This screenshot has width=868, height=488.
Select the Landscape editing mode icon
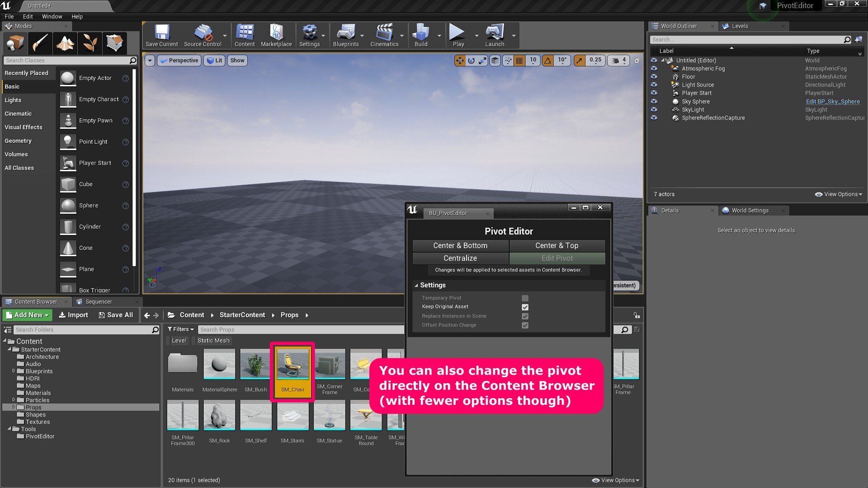tap(65, 43)
